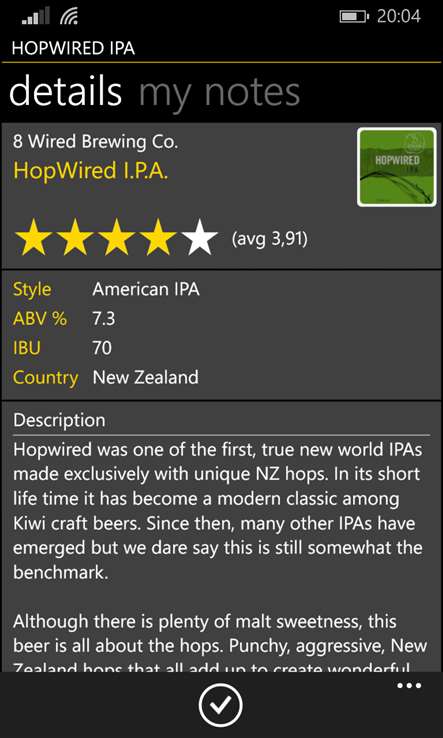Tap the fifth white star
The image size is (443, 738).
click(199, 238)
